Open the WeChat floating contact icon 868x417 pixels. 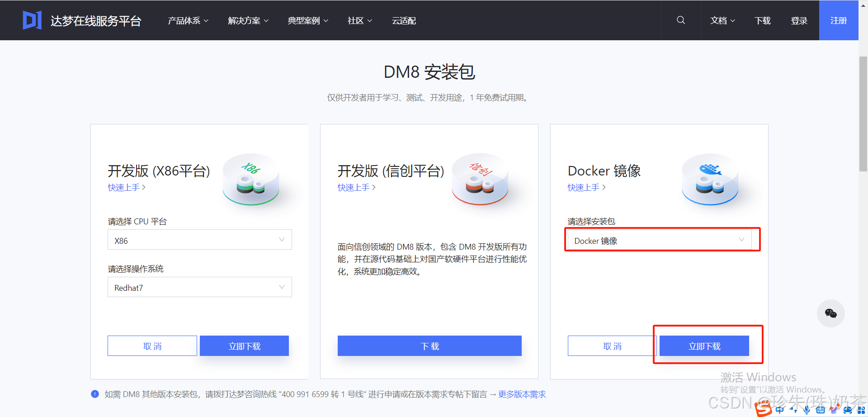tap(830, 313)
